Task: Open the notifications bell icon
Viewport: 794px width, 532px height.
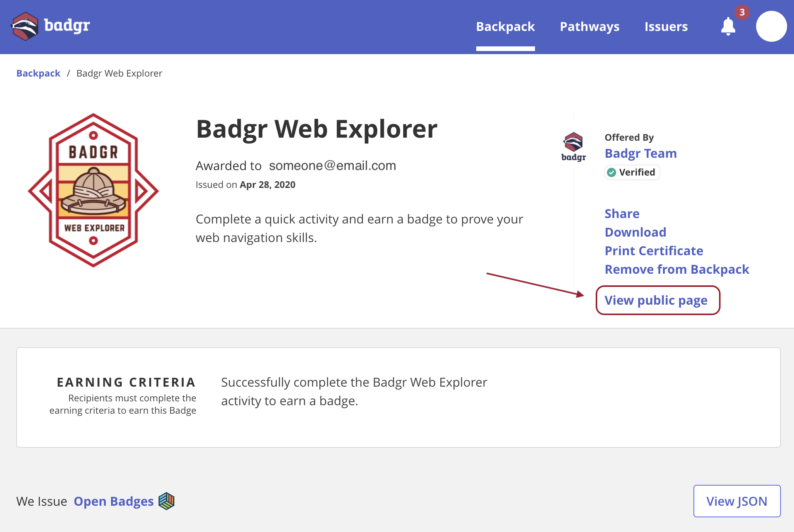Action: pos(728,27)
